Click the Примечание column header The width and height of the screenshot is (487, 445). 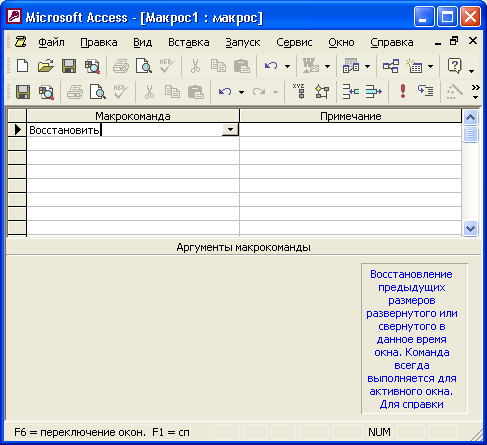(351, 116)
